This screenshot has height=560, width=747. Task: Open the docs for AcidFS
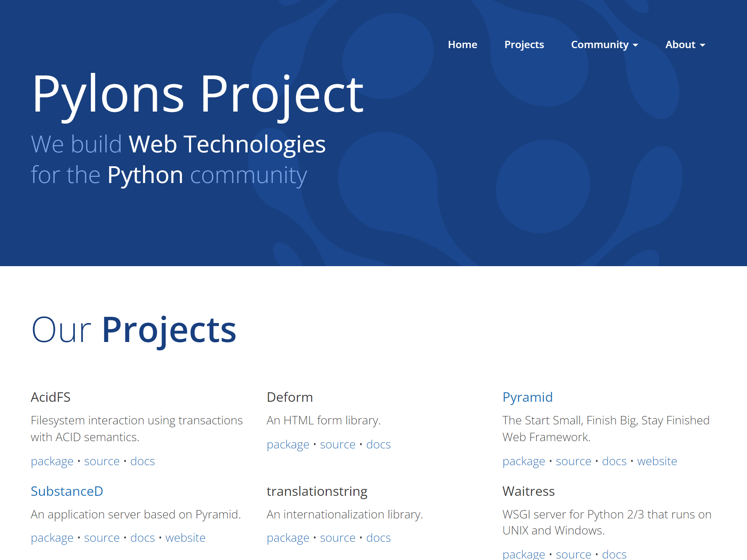click(143, 461)
